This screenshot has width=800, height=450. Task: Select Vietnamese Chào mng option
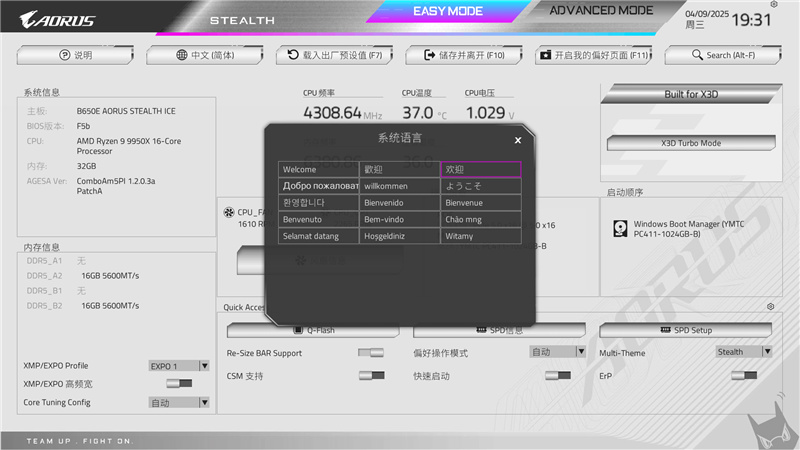[x=481, y=219]
